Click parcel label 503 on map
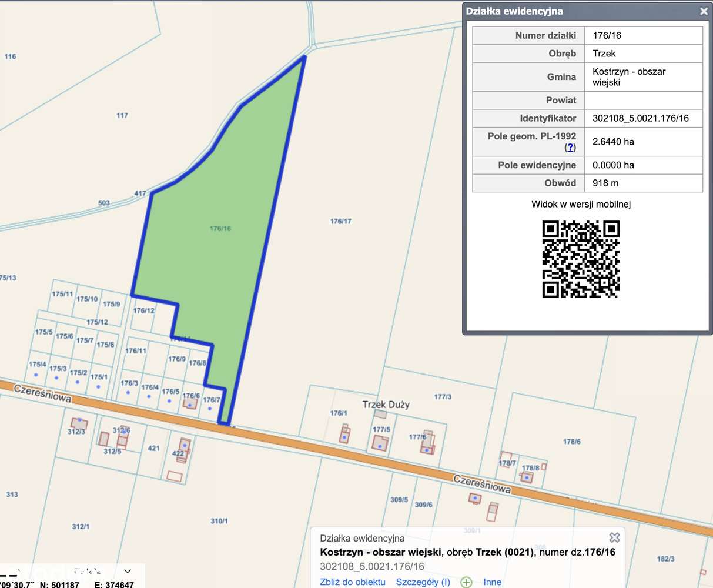Viewport: 713px width, 588px height. (104, 203)
